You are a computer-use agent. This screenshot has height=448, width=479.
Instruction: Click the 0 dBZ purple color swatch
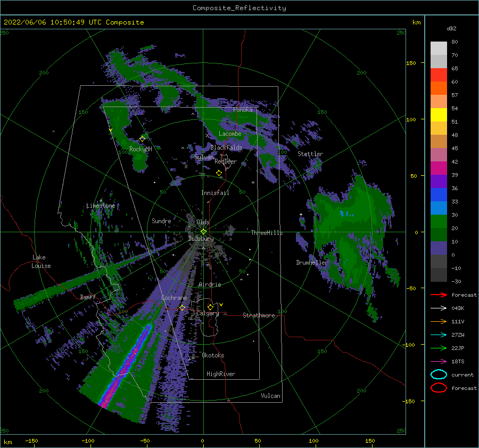439,248
